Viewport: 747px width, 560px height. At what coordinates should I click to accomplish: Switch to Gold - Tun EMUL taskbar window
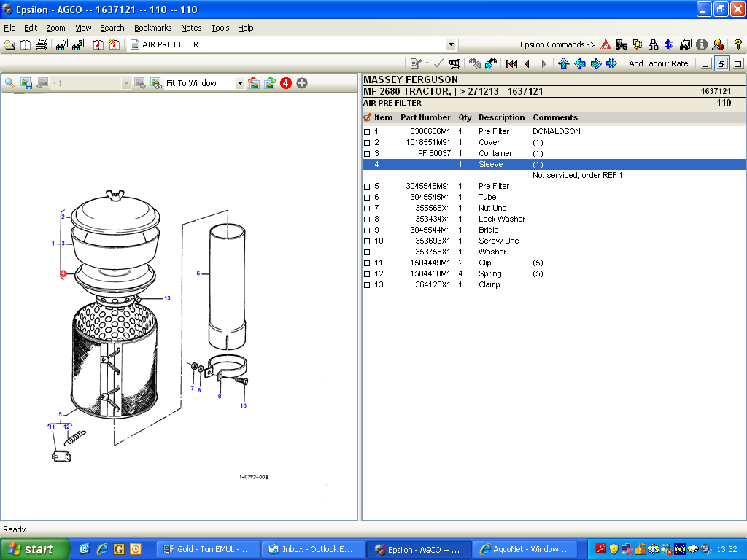pyautogui.click(x=208, y=550)
